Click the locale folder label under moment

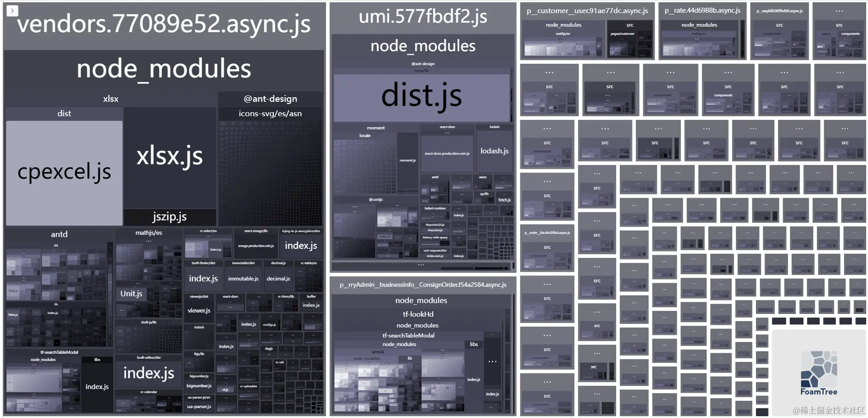[x=365, y=136]
